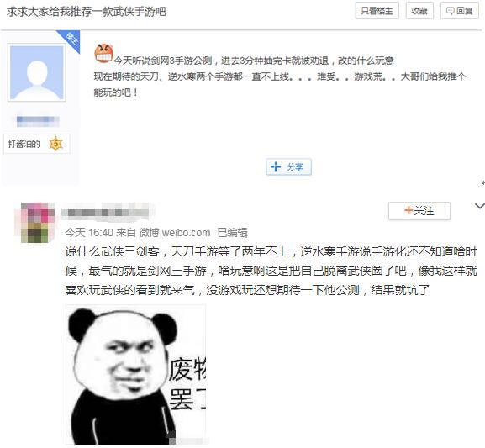This screenshot has height=448, width=485.
Task: Click the blurred Weibo username
Action: (x=105, y=213)
